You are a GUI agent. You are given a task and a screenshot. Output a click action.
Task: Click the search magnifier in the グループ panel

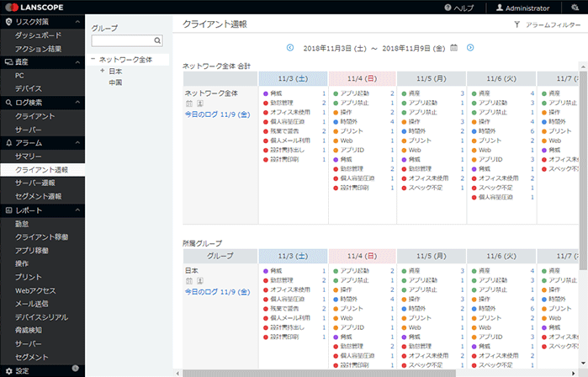pos(157,40)
